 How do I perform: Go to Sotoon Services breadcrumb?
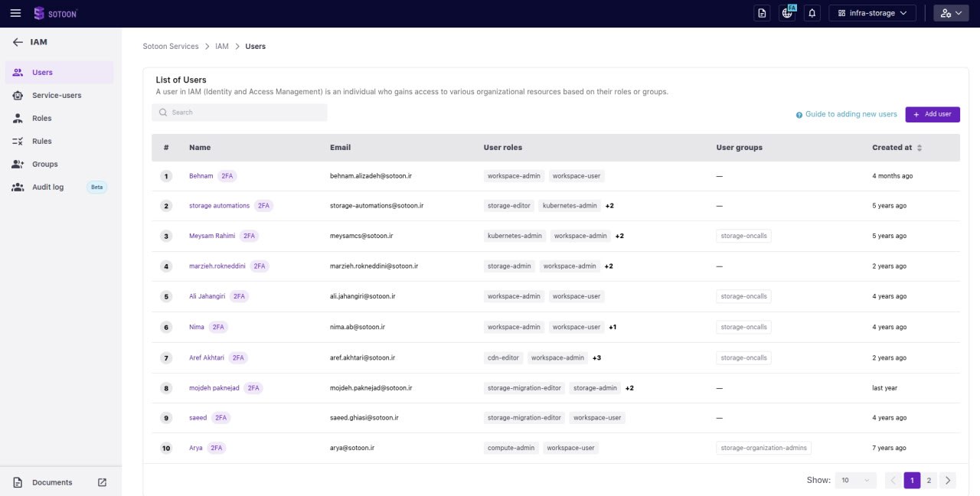pyautogui.click(x=171, y=47)
